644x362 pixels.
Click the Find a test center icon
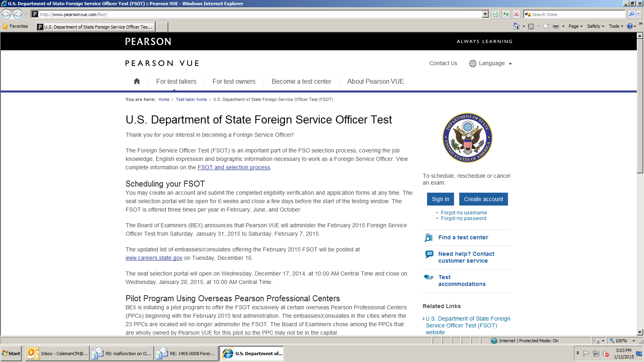(429, 238)
